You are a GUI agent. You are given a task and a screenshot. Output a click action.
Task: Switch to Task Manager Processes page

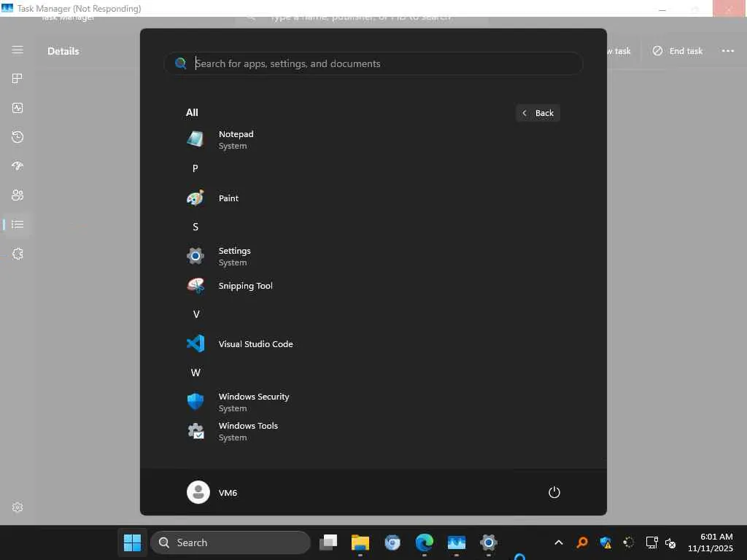pyautogui.click(x=18, y=79)
